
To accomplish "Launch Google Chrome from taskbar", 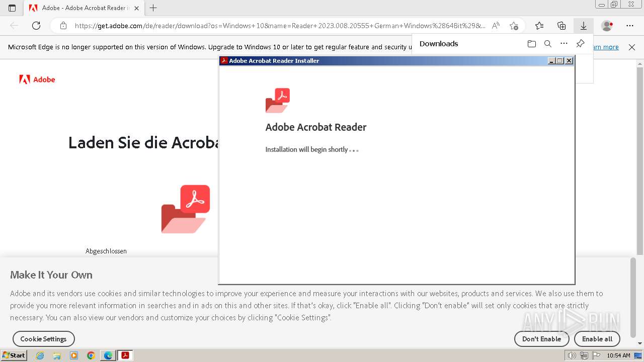I will pos(91,355).
